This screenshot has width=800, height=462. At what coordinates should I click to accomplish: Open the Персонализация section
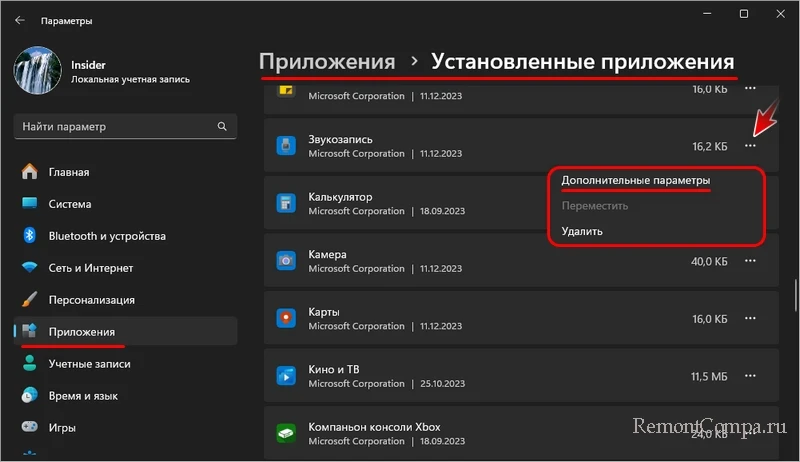125,300
